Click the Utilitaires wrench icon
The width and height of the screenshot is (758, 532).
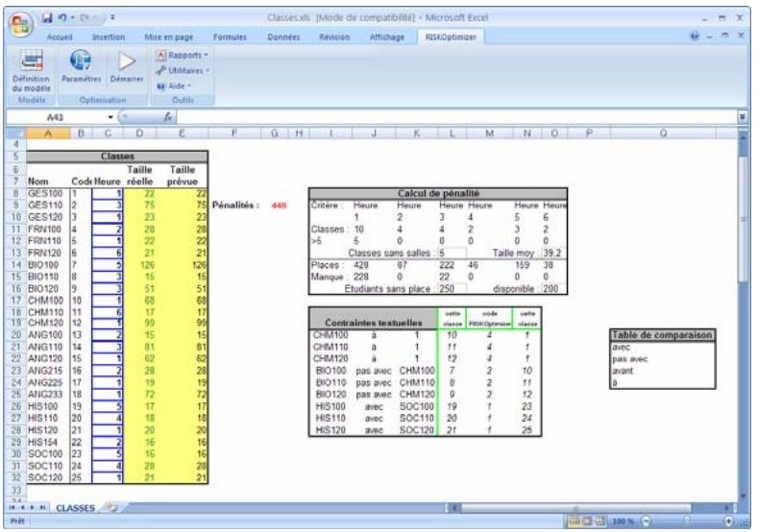pos(161,70)
